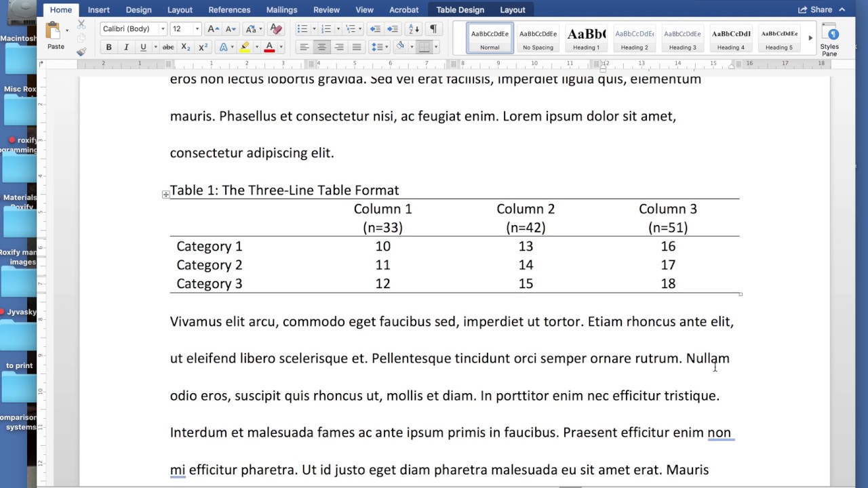
Task: Expand the styles gallery arrow
Action: pos(810,38)
